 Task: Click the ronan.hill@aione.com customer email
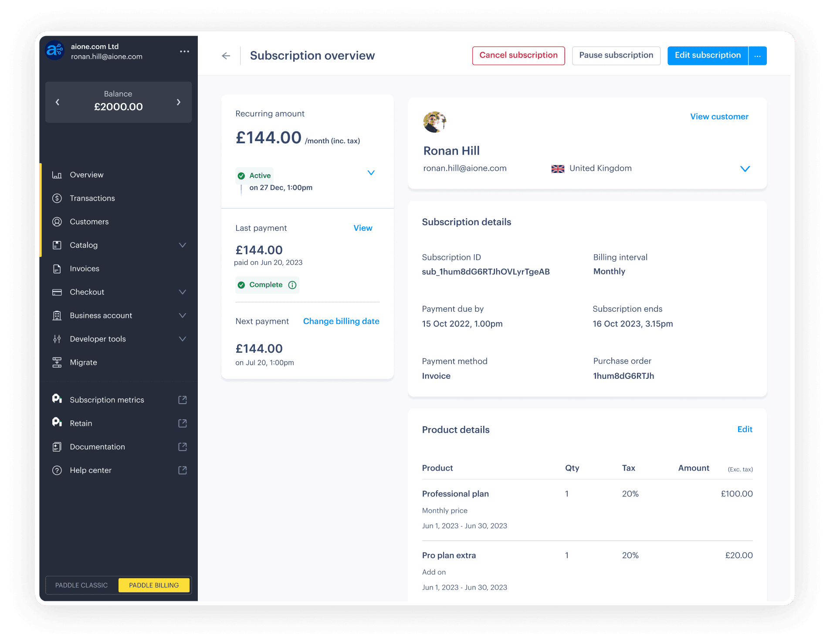pyautogui.click(x=465, y=169)
